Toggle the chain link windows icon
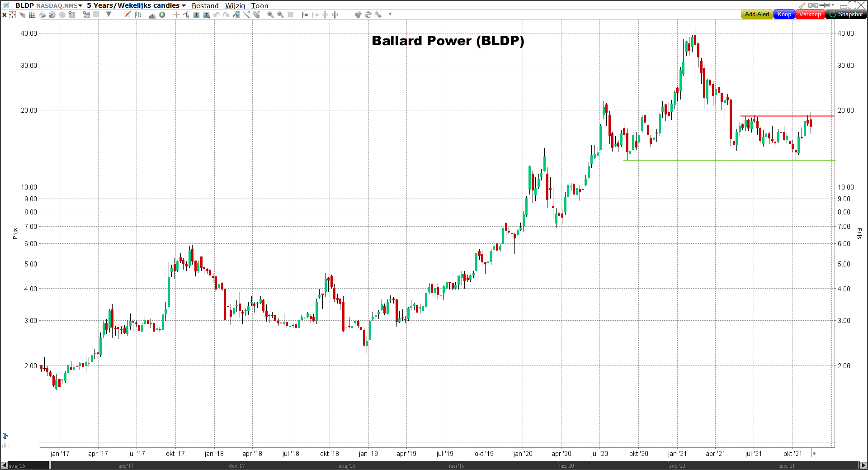868x470 pixels. pos(813,5)
